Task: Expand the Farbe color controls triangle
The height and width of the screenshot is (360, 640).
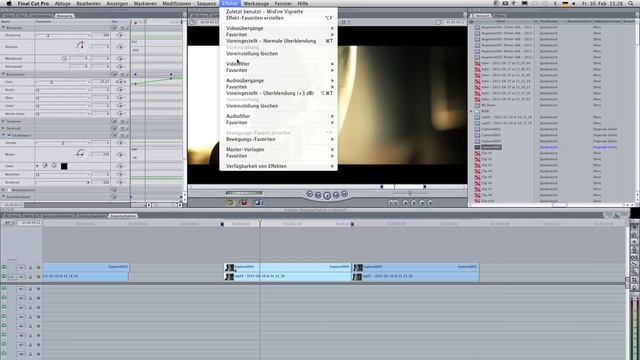Action: [38, 166]
